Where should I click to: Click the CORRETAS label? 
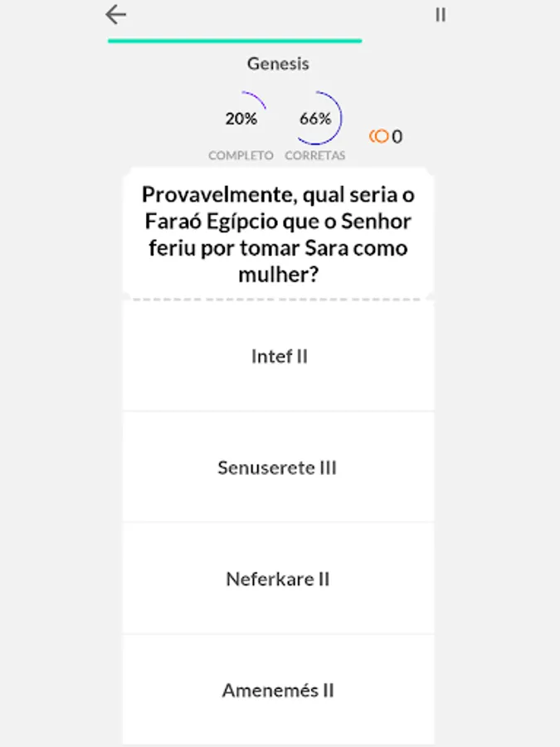click(315, 155)
